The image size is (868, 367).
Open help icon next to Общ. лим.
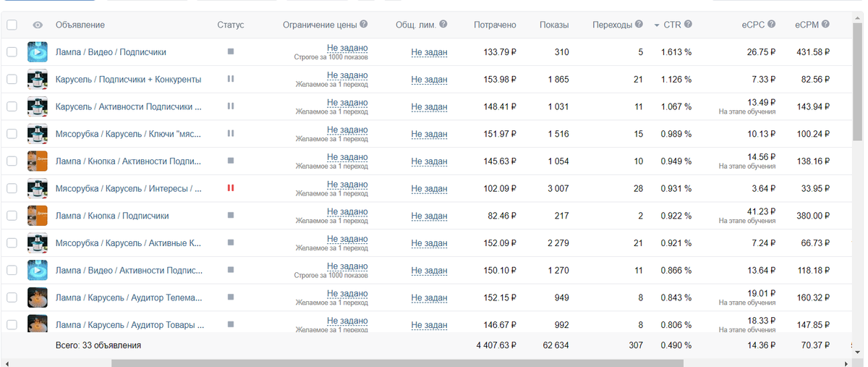(x=443, y=24)
